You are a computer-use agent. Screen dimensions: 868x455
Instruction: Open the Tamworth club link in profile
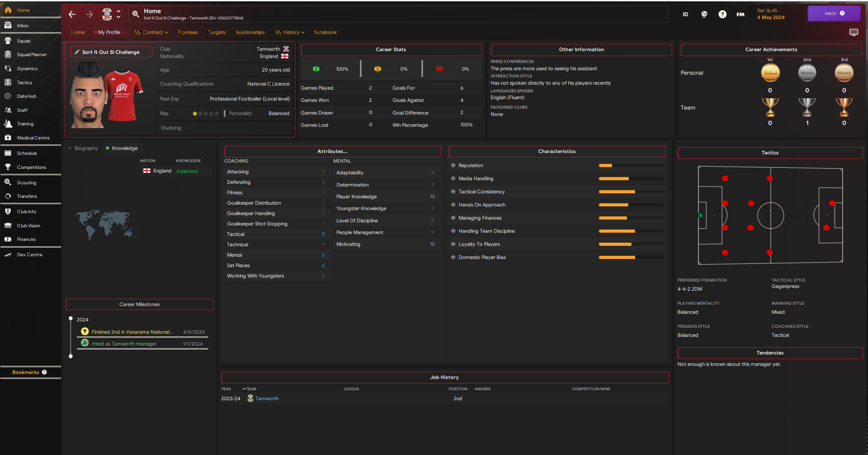click(268, 49)
